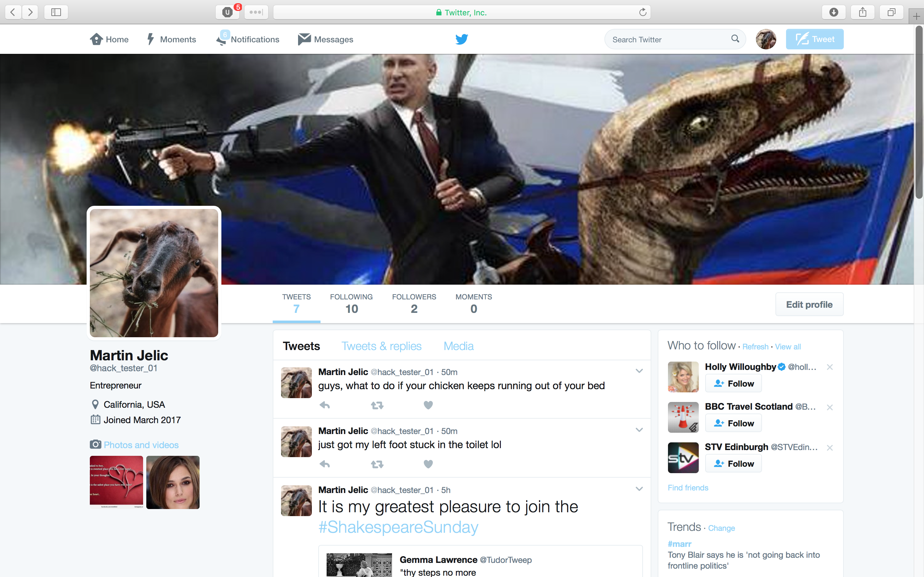The image size is (924, 577).
Task: Like the chicken bed tweet
Action: click(428, 405)
